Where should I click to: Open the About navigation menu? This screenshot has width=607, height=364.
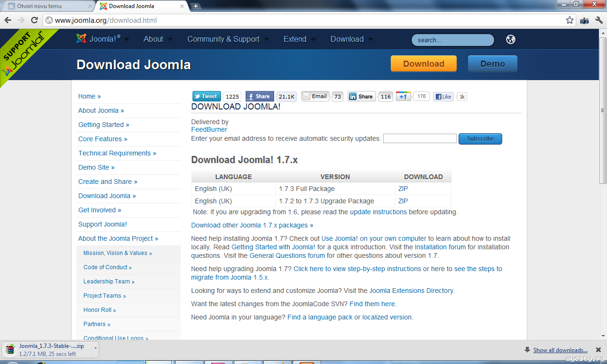(x=153, y=39)
